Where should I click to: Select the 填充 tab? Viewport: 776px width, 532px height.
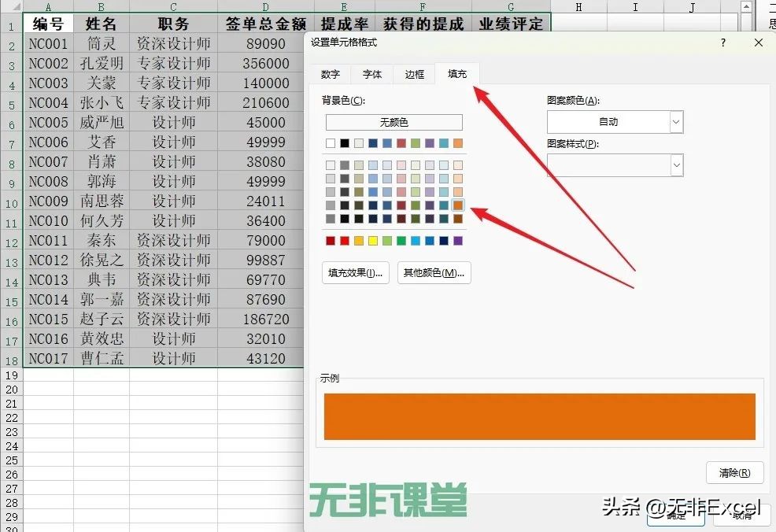click(x=456, y=74)
